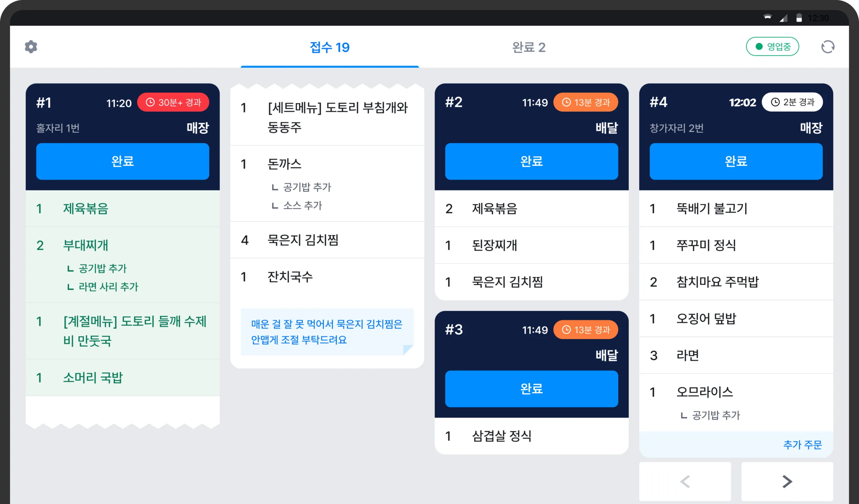Complete order #2 with 완료 button
Screen dimensions: 859x504
[531, 161]
